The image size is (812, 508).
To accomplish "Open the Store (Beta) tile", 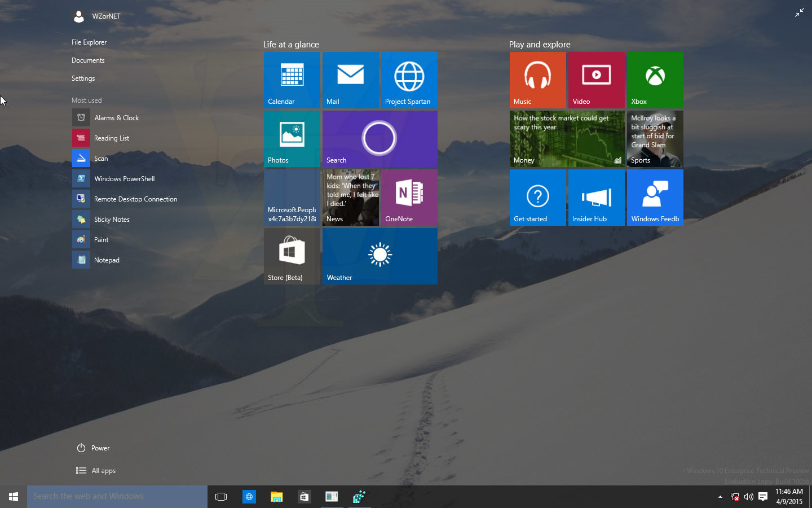I will tap(292, 256).
